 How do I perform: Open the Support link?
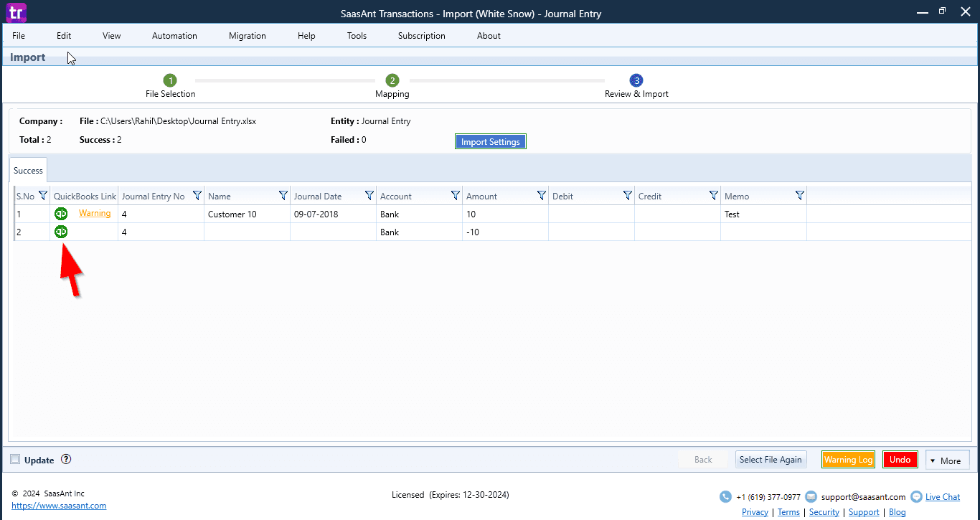coord(864,512)
